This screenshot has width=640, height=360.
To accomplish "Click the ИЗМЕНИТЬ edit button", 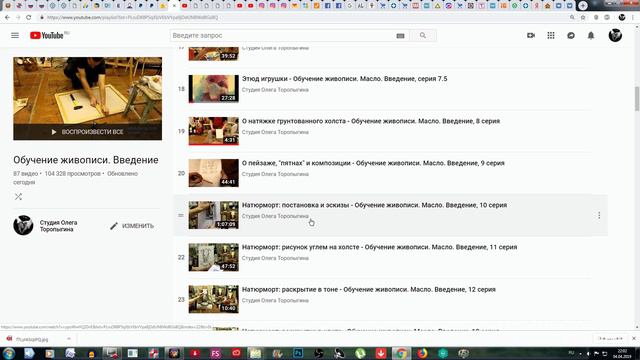I will pos(132,226).
